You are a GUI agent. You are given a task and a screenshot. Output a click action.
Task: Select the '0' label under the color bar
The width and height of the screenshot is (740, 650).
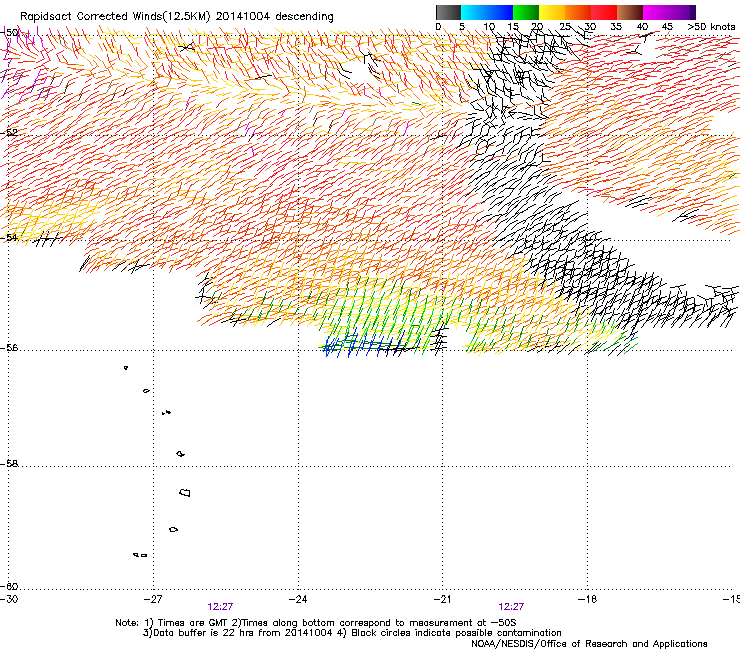point(438,27)
